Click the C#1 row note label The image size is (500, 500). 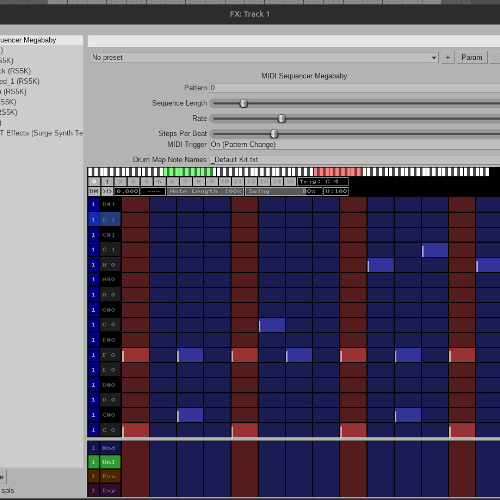pyautogui.click(x=110, y=235)
